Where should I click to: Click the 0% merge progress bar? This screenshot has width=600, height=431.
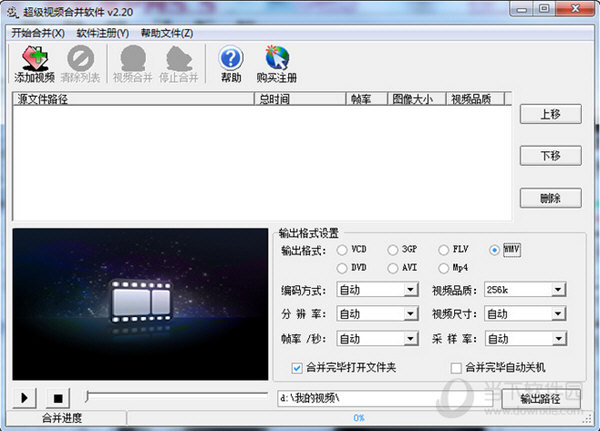[358, 418]
